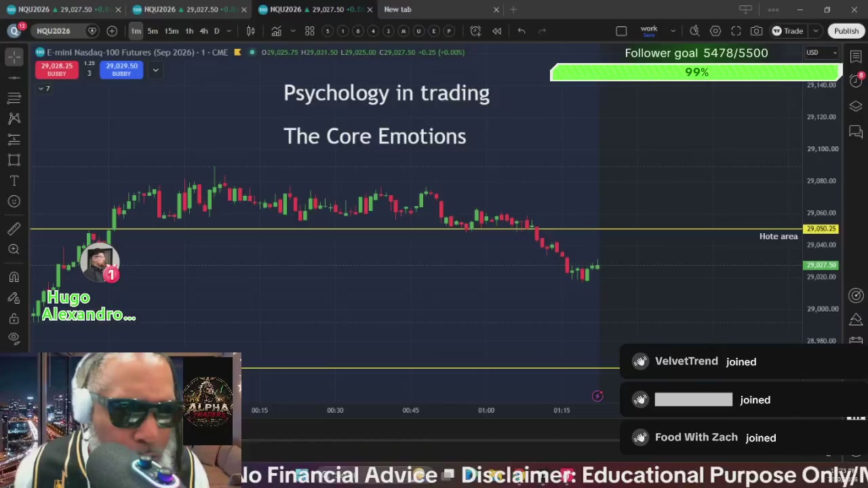Toggle lock all drawing tools

tap(14, 319)
